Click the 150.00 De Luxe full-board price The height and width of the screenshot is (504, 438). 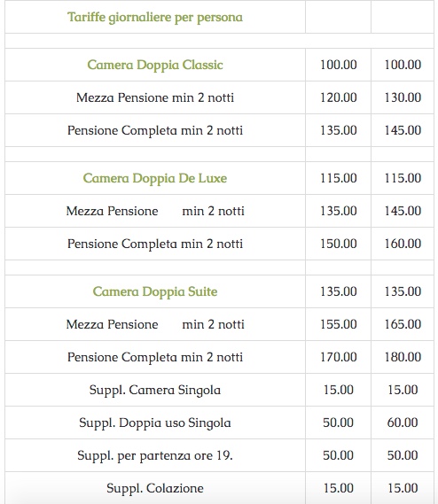(338, 244)
